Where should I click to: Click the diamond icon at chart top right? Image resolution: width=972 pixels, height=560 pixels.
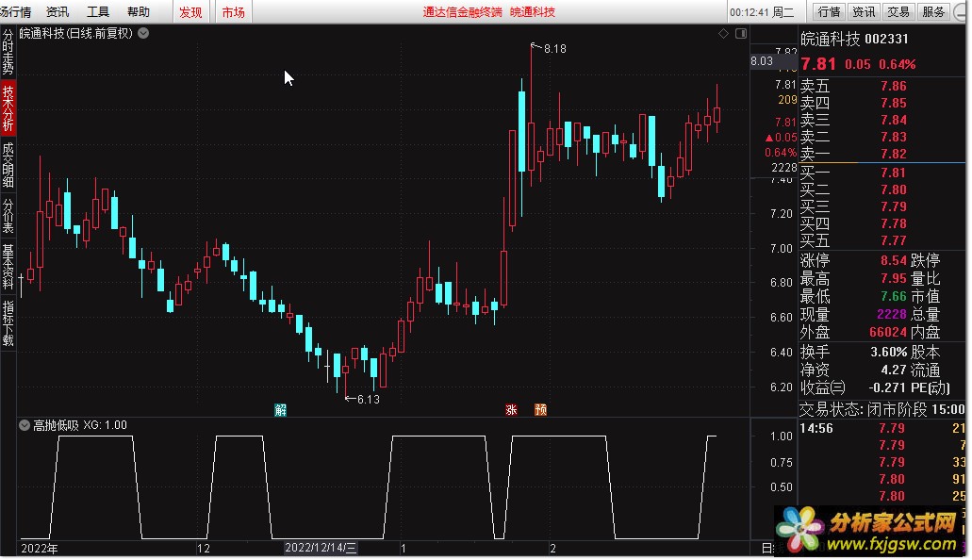point(723,34)
